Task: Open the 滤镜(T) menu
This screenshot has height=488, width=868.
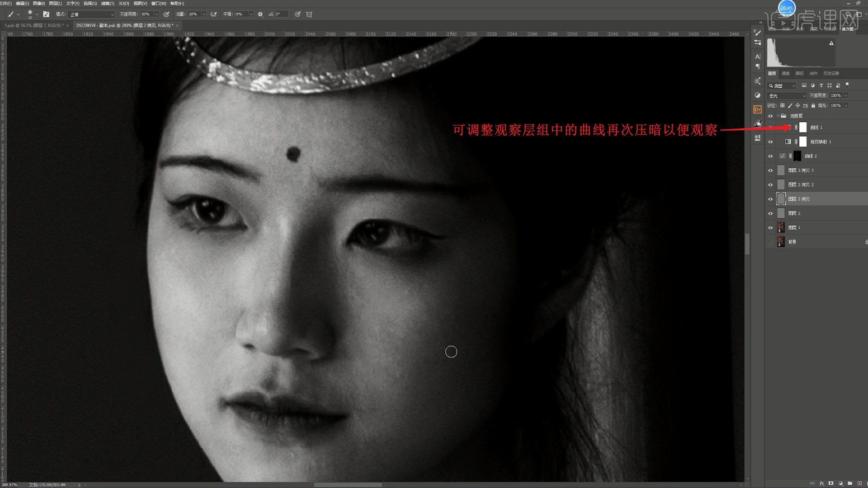Action: pos(107,3)
